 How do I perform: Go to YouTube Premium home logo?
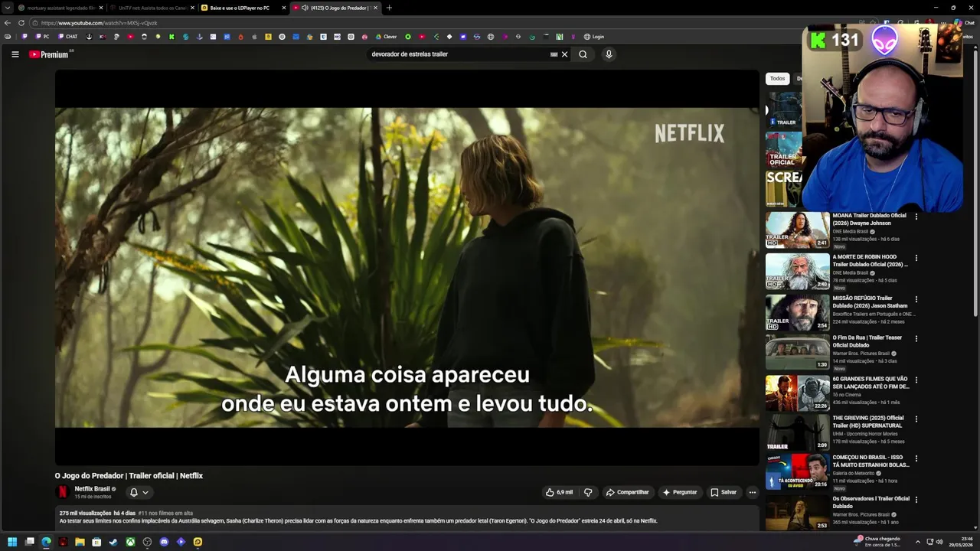(x=51, y=54)
